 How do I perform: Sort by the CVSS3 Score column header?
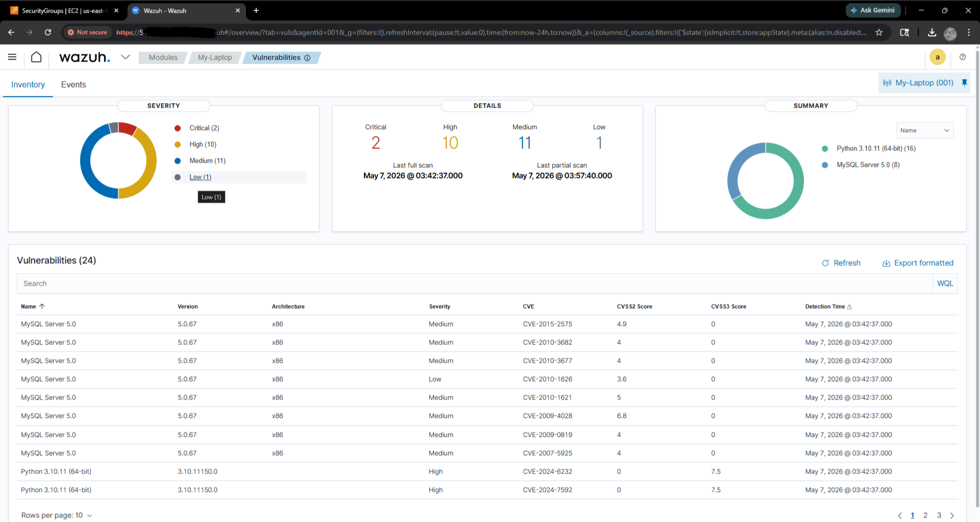click(728, 307)
